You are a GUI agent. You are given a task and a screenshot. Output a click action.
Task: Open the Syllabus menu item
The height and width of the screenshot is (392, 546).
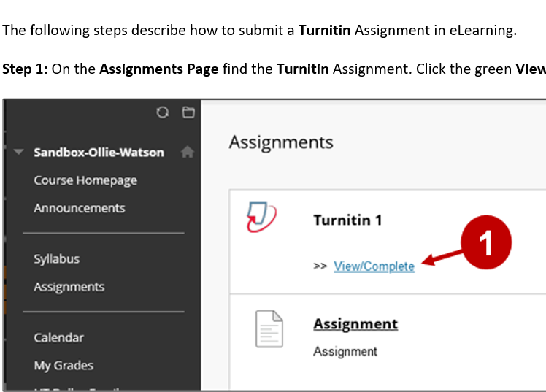56,259
